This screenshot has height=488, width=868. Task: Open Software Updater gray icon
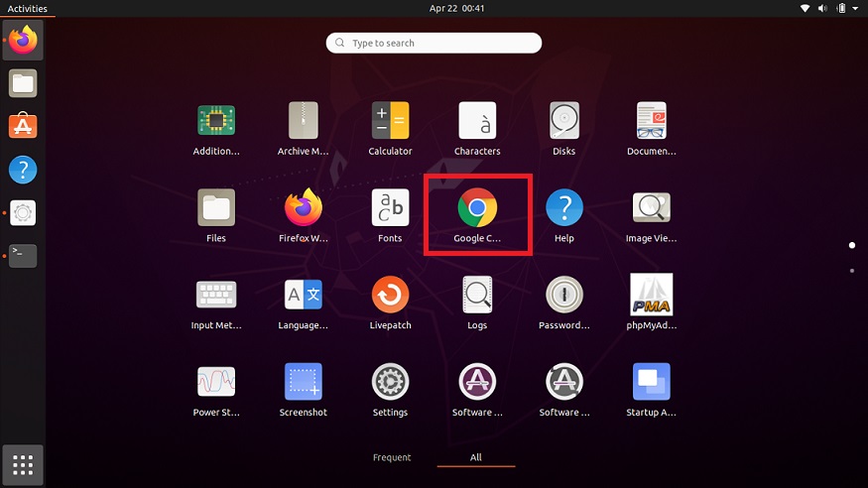pyautogui.click(x=564, y=381)
